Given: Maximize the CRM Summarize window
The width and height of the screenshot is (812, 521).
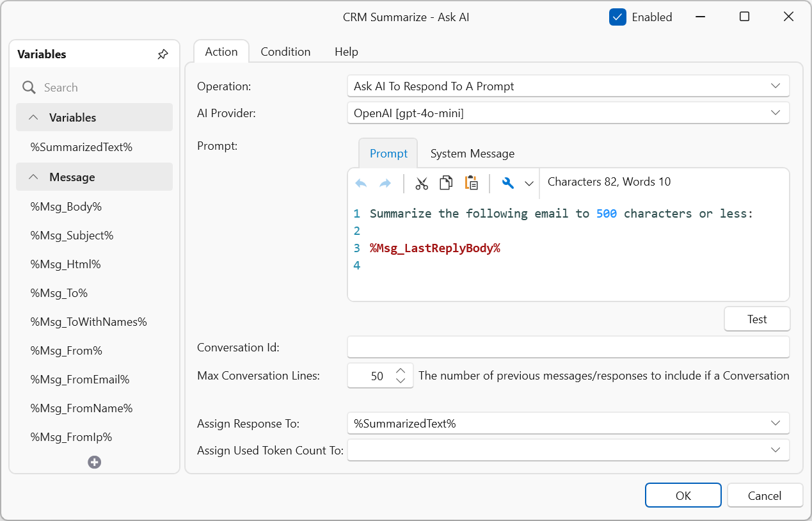Looking at the screenshot, I should coord(744,17).
